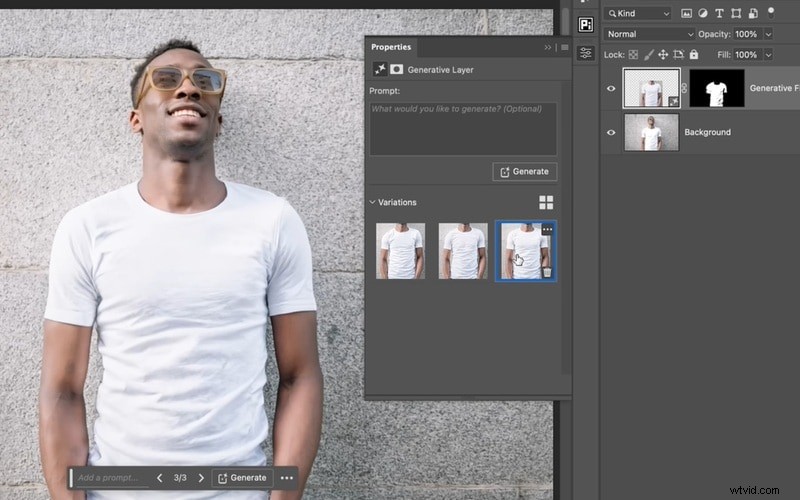Click the lock position move icon
The image size is (800, 500).
click(x=665, y=54)
